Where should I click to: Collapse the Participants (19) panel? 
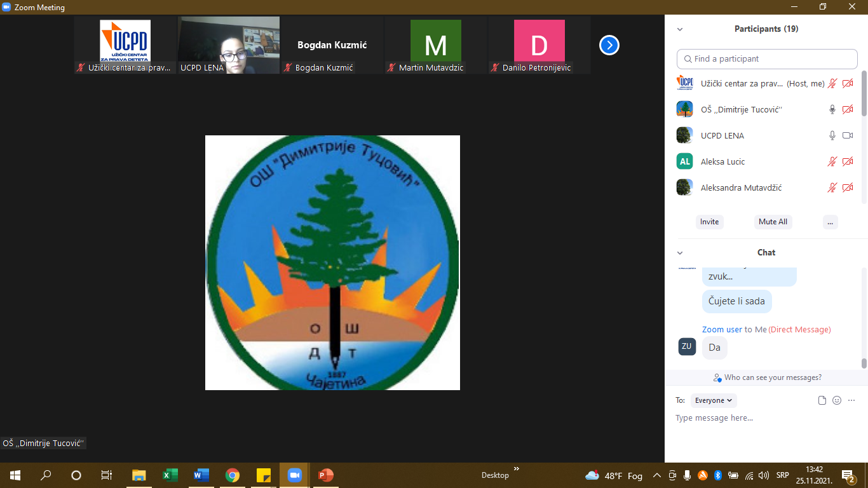pos(680,29)
